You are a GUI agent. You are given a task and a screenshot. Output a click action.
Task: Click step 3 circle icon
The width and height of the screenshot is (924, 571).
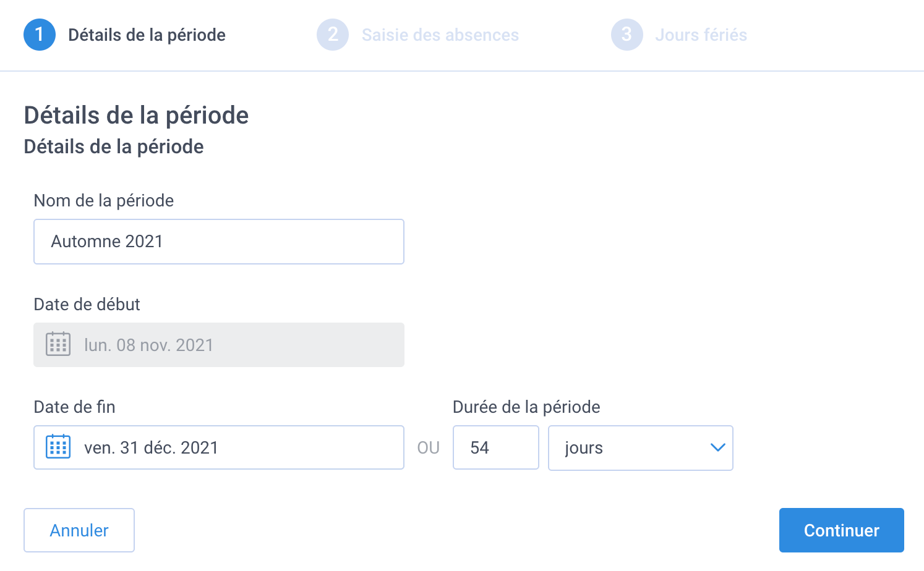[x=627, y=35]
